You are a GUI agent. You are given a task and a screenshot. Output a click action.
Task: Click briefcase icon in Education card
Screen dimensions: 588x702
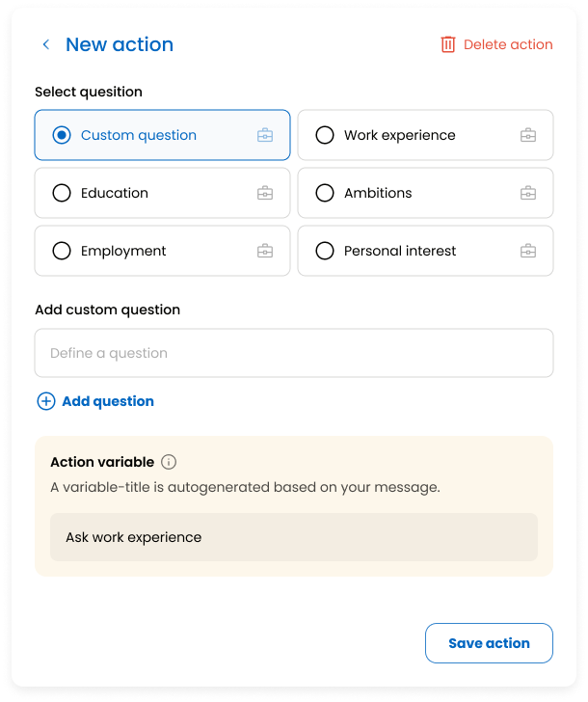click(x=265, y=193)
